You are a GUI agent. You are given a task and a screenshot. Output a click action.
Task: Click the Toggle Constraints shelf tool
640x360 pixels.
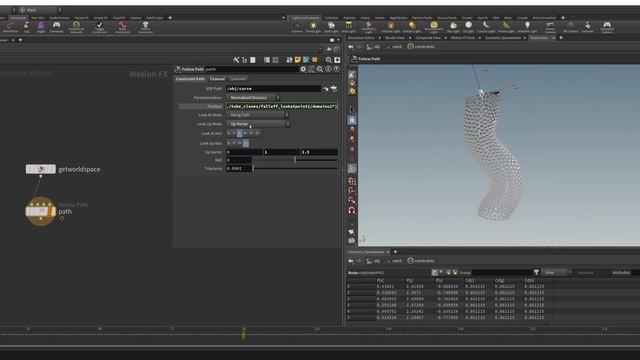[x=99, y=27]
